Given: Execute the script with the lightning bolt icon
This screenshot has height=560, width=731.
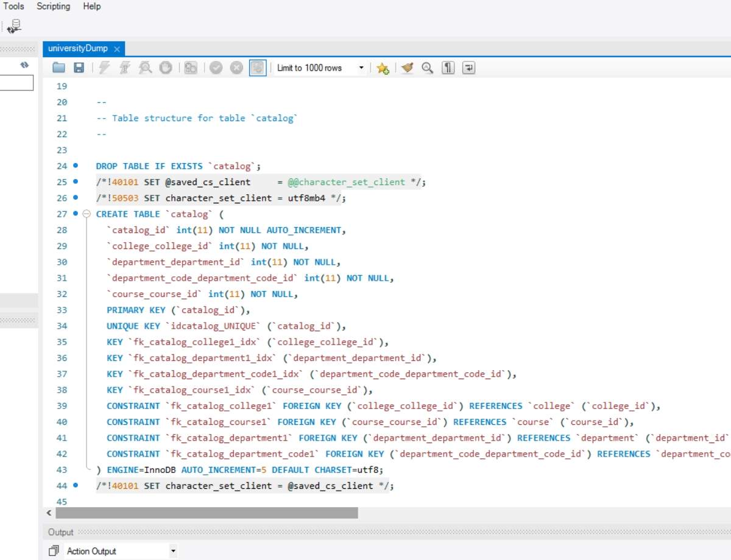Looking at the screenshot, I should pyautogui.click(x=104, y=68).
